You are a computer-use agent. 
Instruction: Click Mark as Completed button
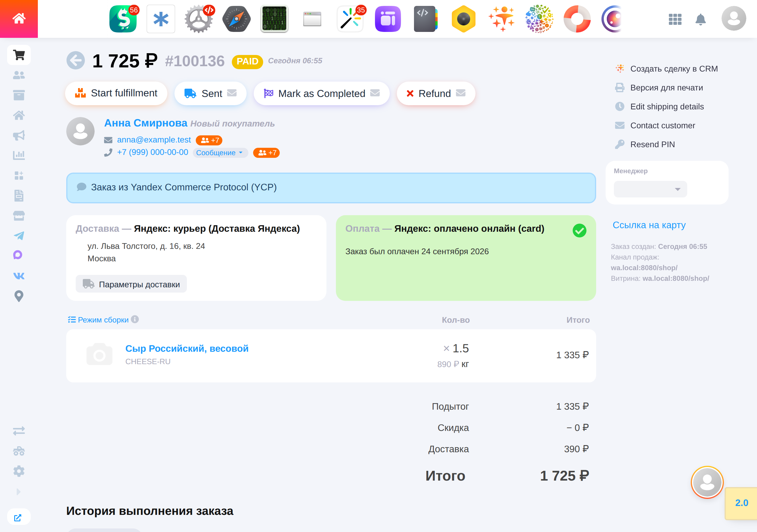pos(321,93)
